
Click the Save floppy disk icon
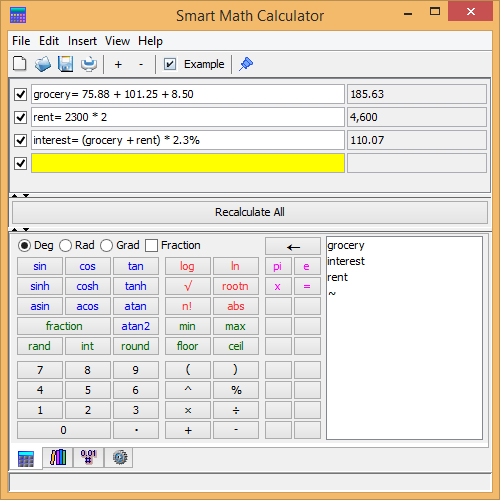(66, 64)
